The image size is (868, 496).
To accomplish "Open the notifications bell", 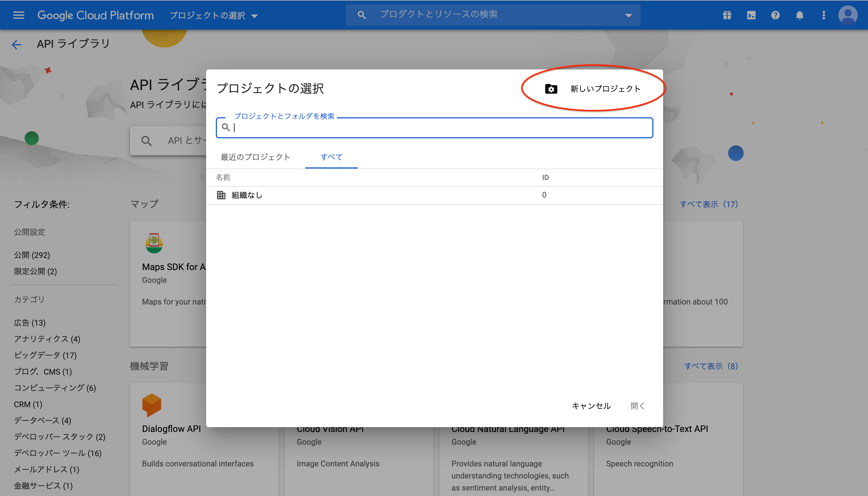I will [x=799, y=14].
